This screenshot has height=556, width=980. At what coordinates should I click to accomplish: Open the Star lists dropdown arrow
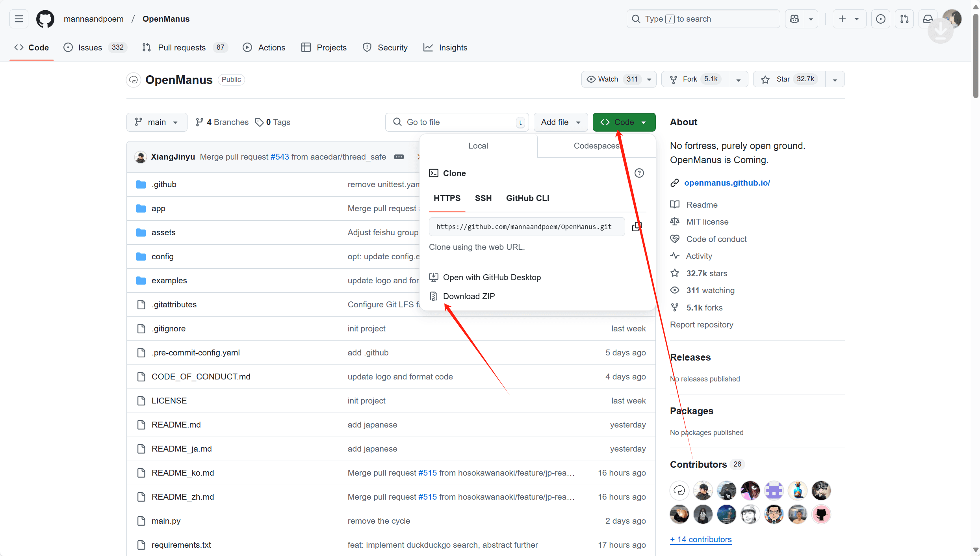pos(835,80)
